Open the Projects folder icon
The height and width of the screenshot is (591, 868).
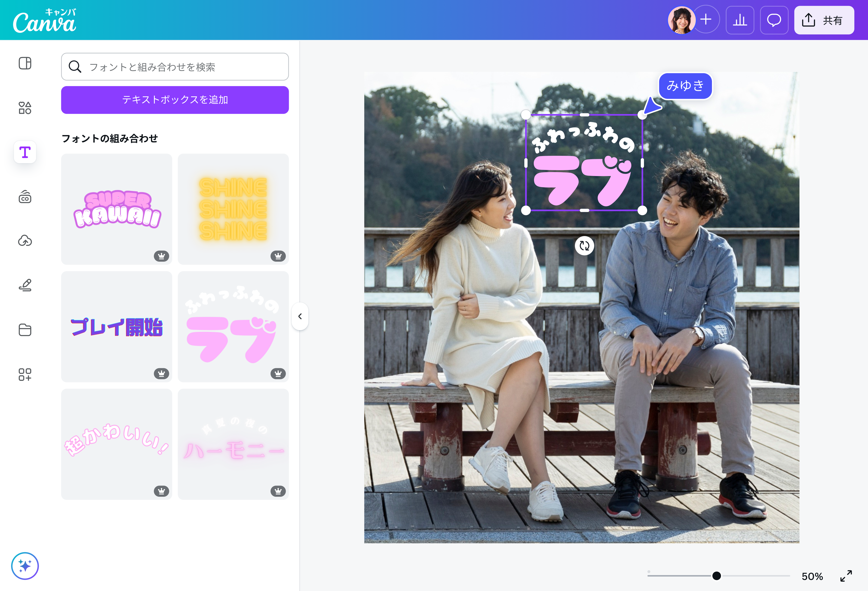click(x=25, y=330)
